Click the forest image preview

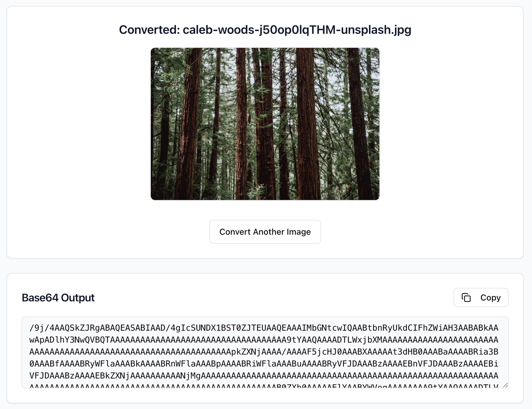coord(265,123)
